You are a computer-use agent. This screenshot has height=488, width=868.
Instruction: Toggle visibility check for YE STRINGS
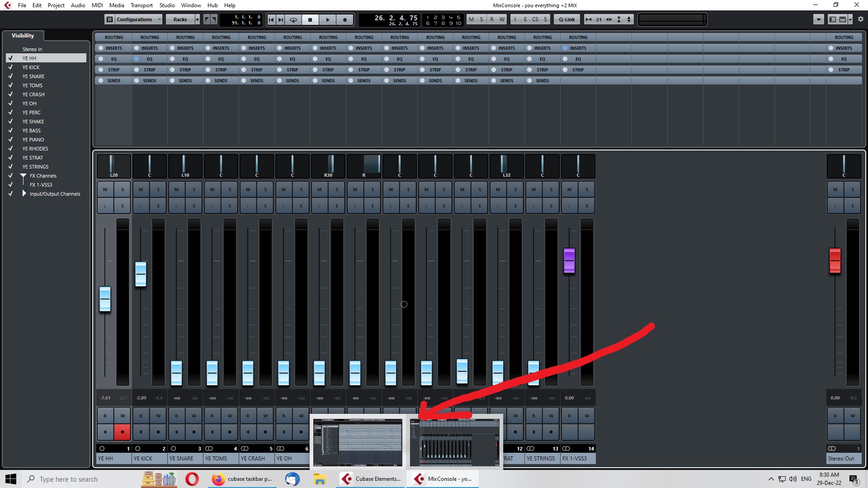pyautogui.click(x=10, y=167)
